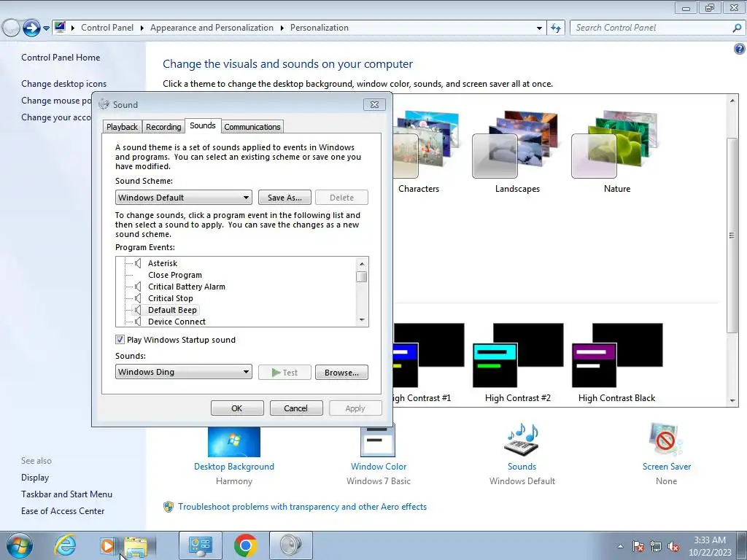Close the Sound dialog
This screenshot has height=560, width=747.
tap(374, 104)
